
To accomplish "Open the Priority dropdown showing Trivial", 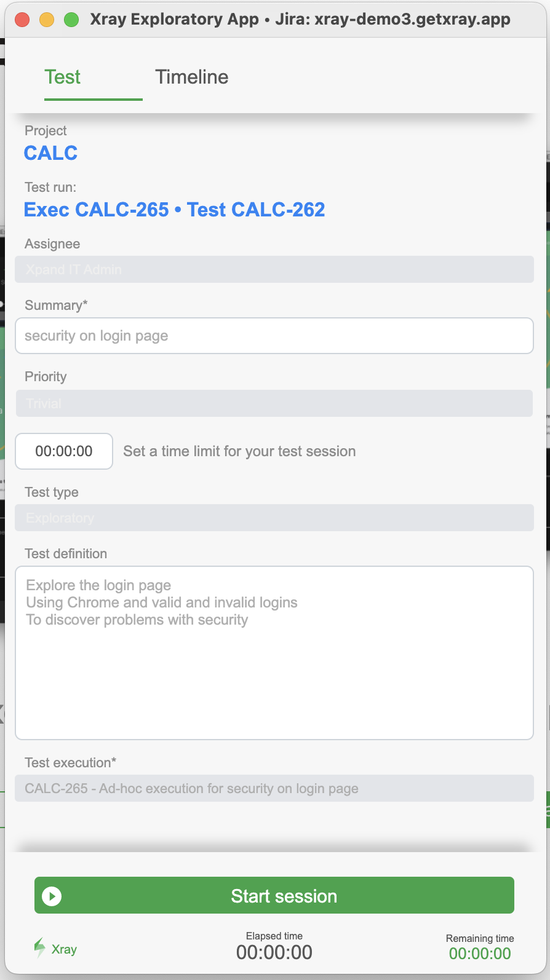I will click(x=274, y=403).
